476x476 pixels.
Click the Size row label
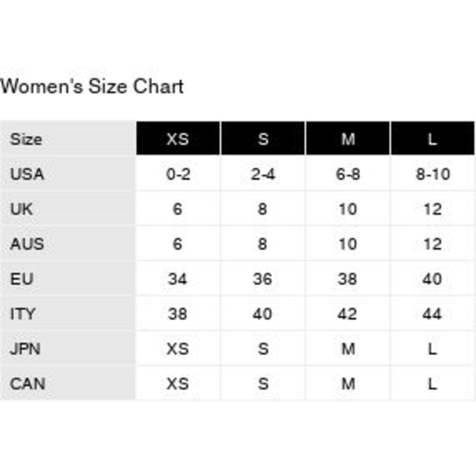point(26,139)
